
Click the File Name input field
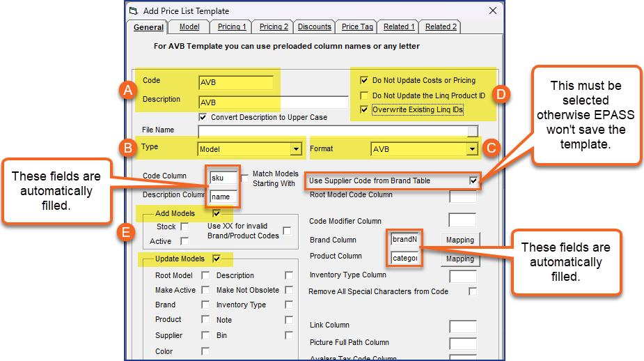pos(333,131)
